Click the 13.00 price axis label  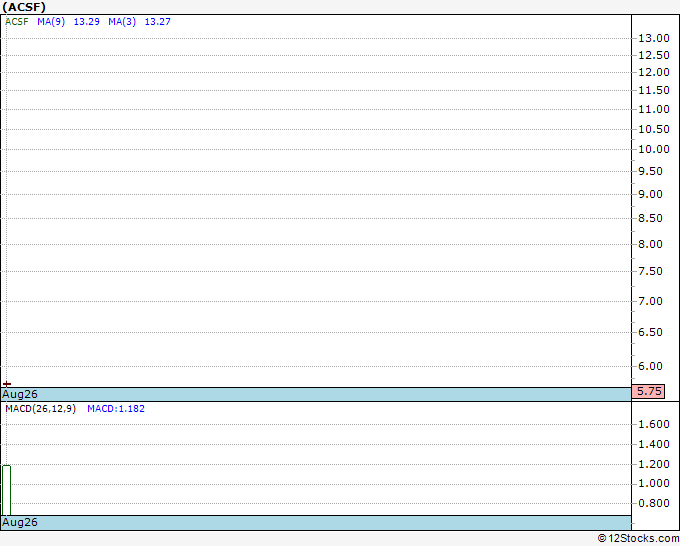[654, 38]
